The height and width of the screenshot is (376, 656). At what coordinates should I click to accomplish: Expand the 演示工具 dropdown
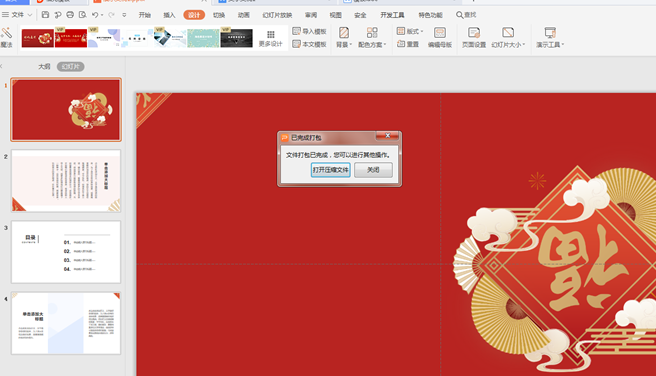pos(550,38)
